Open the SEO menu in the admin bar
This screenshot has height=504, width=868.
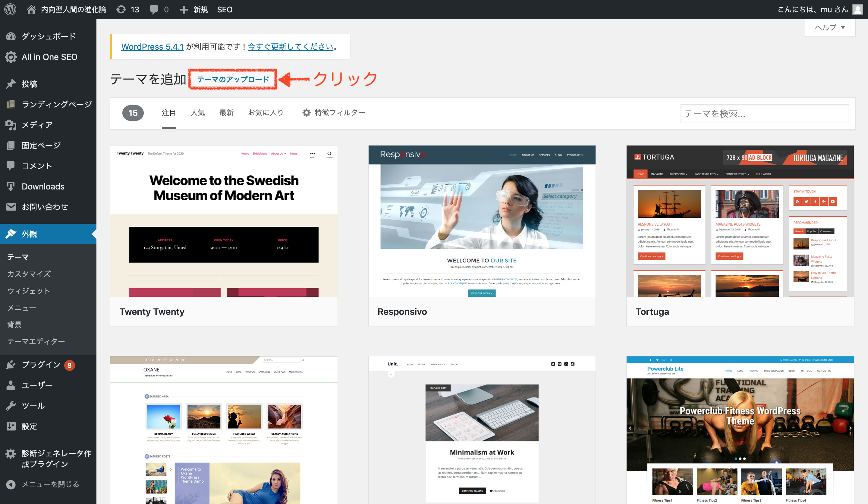click(x=225, y=9)
